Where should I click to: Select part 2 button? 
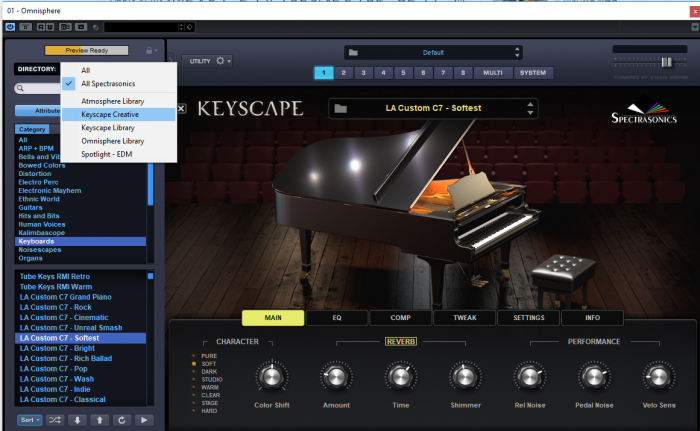pyautogui.click(x=343, y=73)
